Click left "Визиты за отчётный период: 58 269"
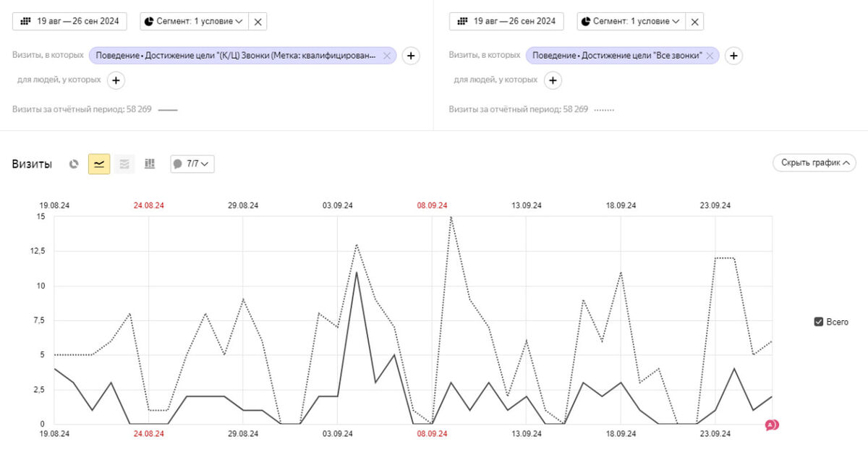Screen dimensions: 868x452 tap(83, 109)
